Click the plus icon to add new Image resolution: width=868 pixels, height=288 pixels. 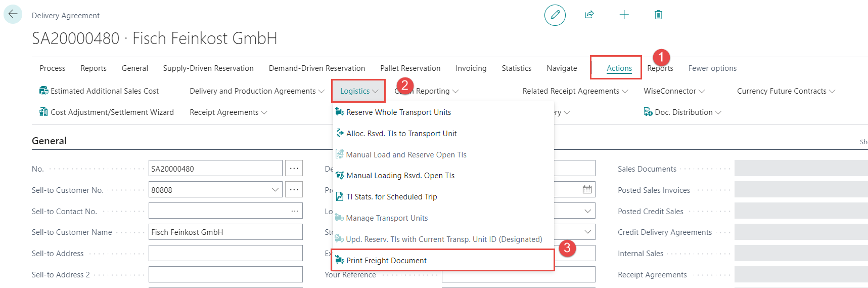pos(624,15)
